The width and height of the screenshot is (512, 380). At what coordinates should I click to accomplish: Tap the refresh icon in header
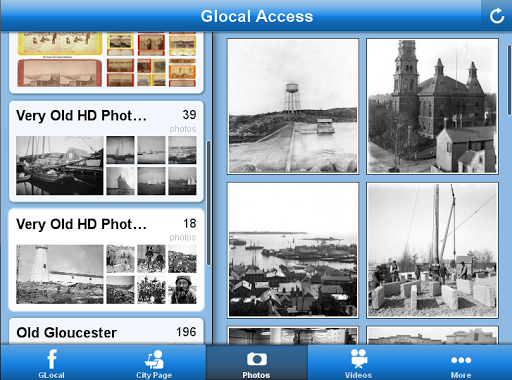496,16
